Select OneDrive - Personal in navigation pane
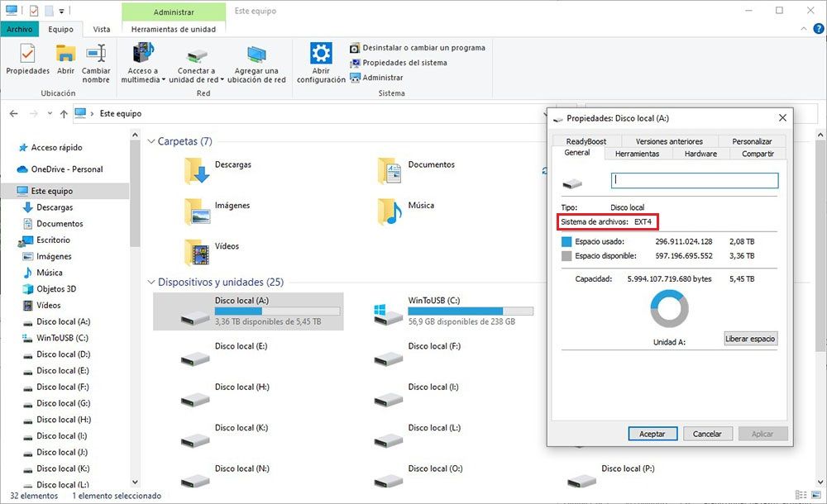 click(x=66, y=169)
